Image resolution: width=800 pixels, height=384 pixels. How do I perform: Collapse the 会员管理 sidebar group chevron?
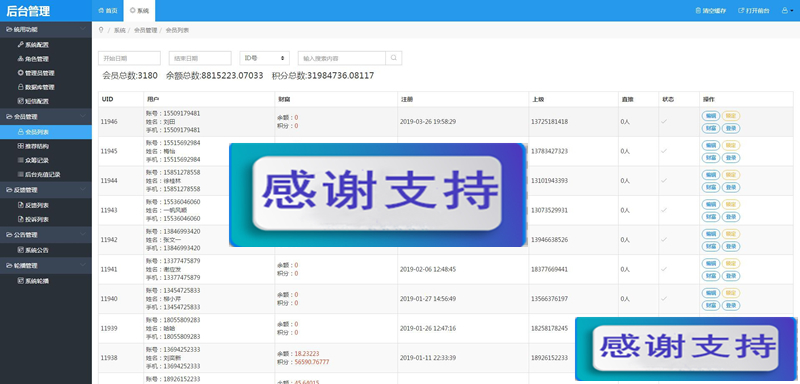(x=83, y=116)
